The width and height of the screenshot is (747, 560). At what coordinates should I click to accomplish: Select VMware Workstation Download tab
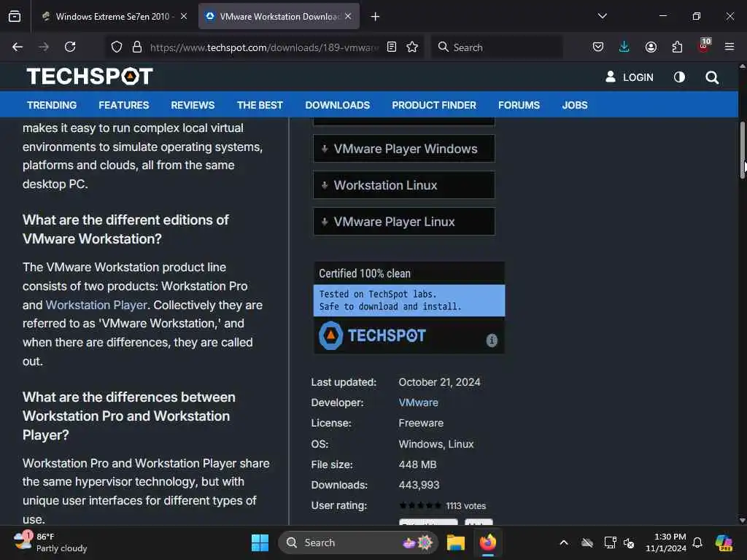[279, 16]
